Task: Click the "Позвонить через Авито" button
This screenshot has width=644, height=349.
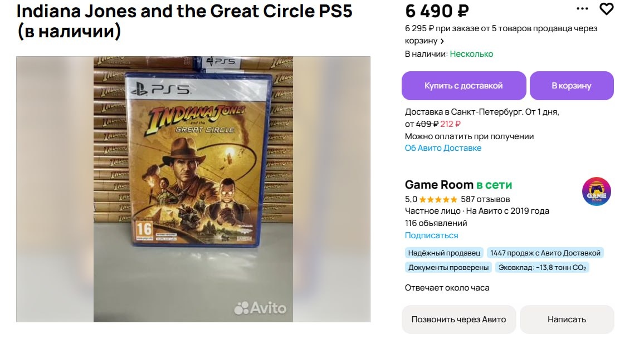Action: coord(458,319)
